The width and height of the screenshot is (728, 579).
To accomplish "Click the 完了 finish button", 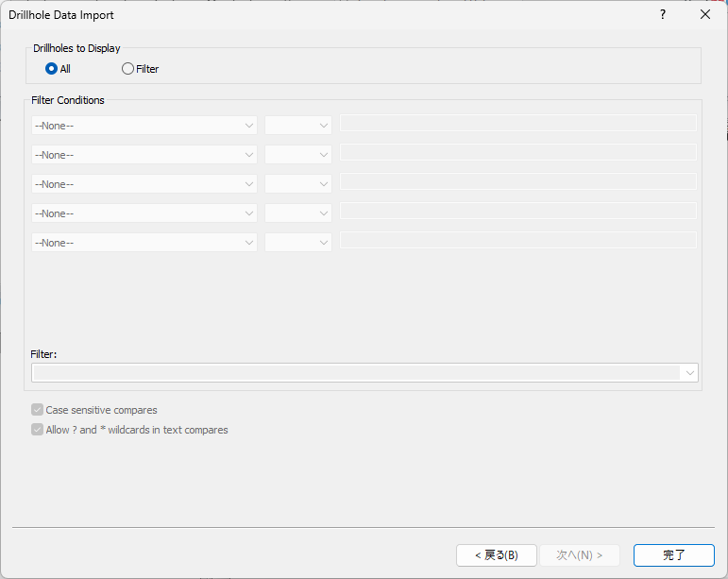I will (673, 555).
